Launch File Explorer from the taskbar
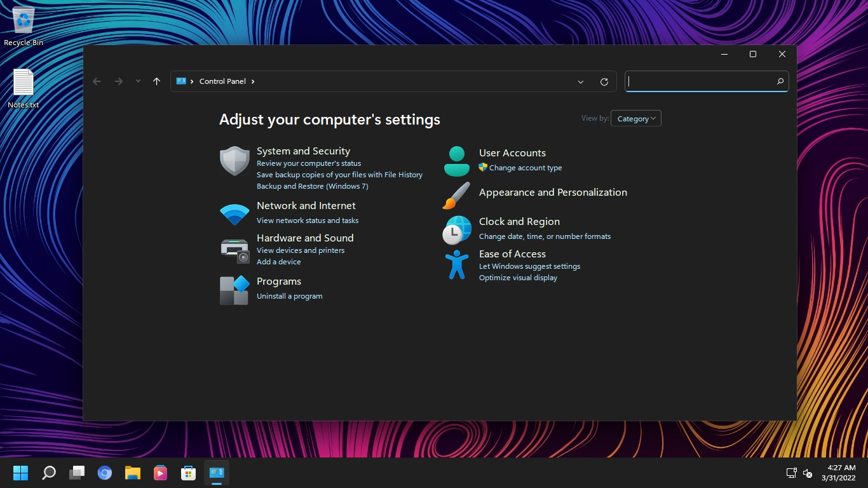This screenshot has width=868, height=488. coord(132,473)
